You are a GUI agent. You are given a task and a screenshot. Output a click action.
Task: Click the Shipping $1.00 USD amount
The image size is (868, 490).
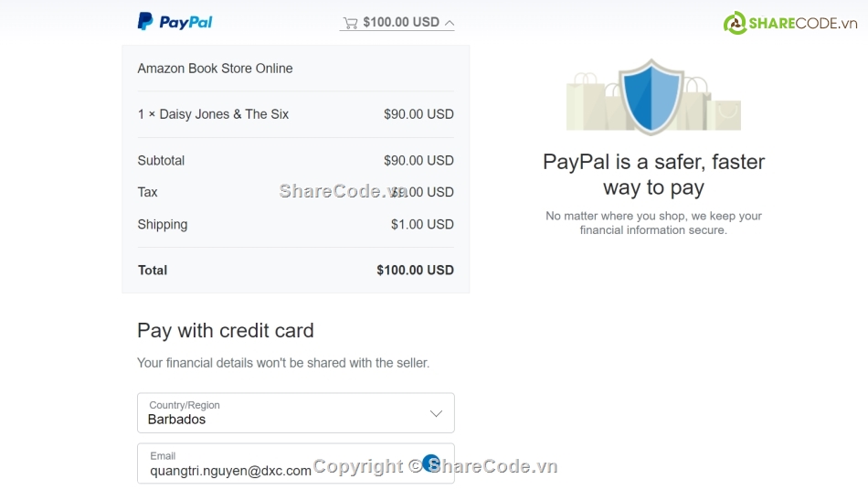point(422,224)
